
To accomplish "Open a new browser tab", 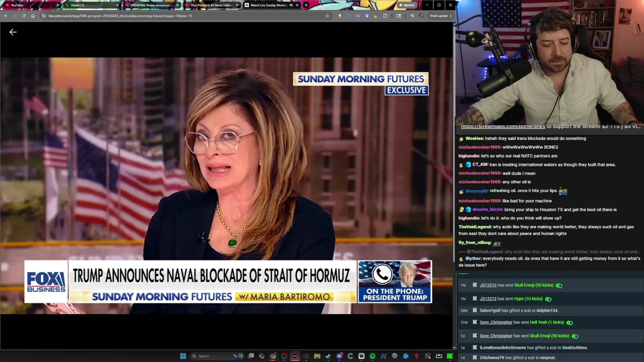I will (306, 5).
